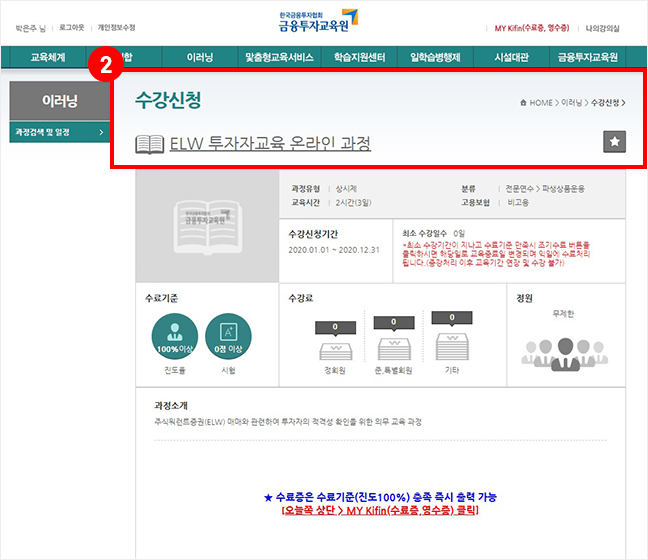Expand the 과정검색 및 일정 sidebar item
Image resolution: width=648 pixels, height=560 pixels.
pos(60,132)
